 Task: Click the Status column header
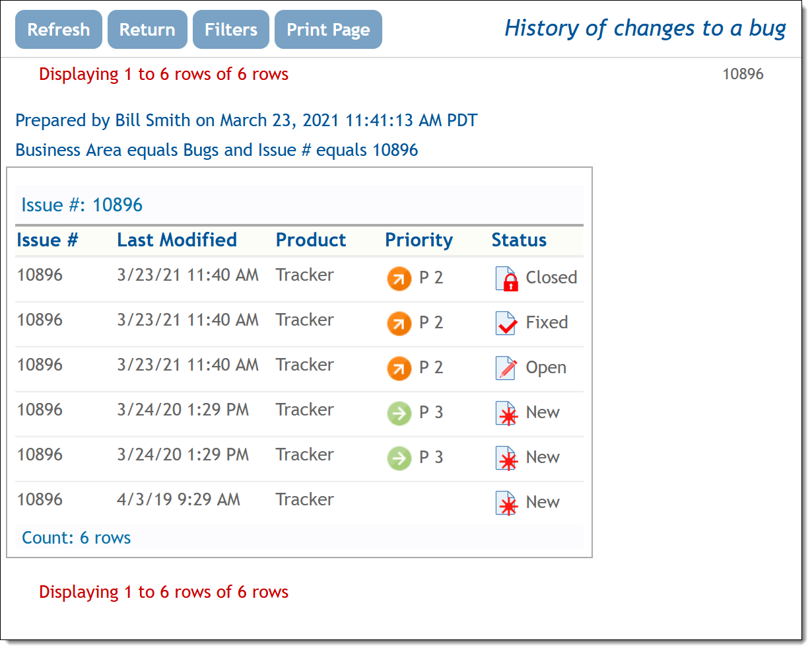tap(518, 240)
